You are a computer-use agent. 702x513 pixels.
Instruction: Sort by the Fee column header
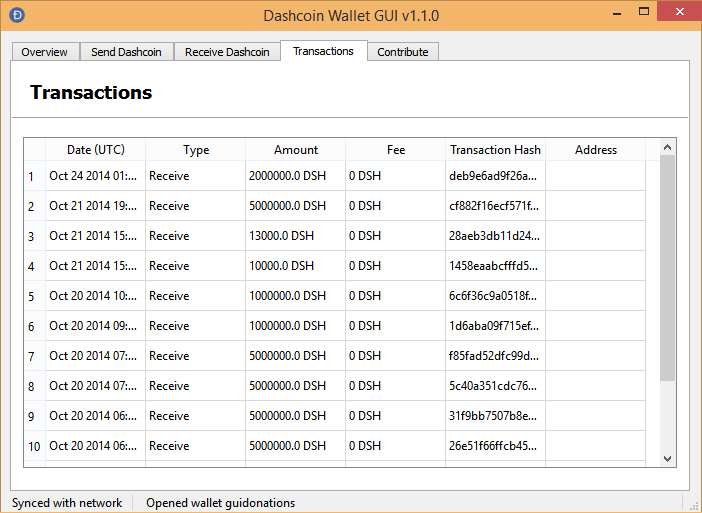395,150
